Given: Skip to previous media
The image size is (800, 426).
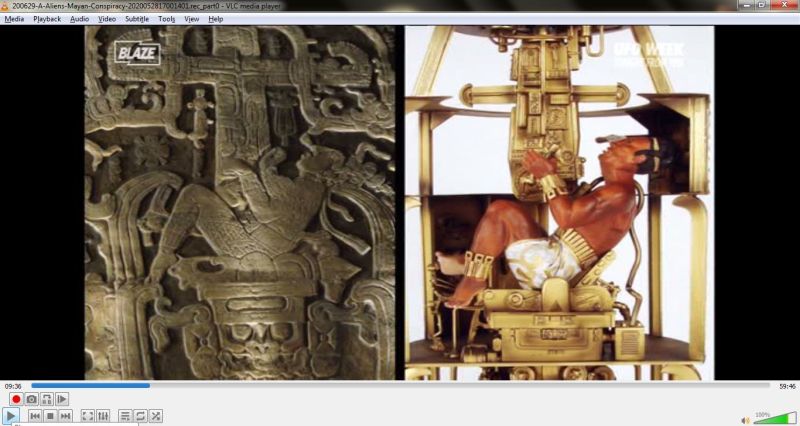Looking at the screenshot, I should pos(35,416).
